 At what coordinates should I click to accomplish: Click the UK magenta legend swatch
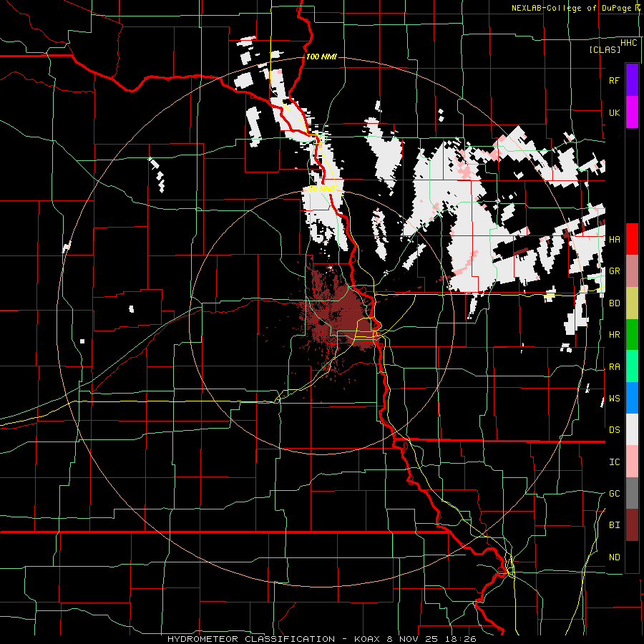tap(632, 112)
